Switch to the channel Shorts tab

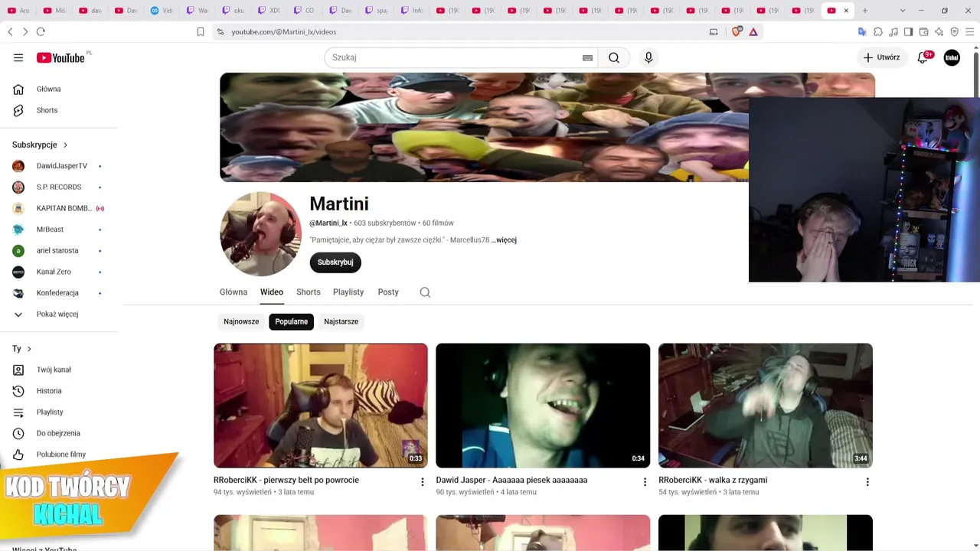click(309, 292)
